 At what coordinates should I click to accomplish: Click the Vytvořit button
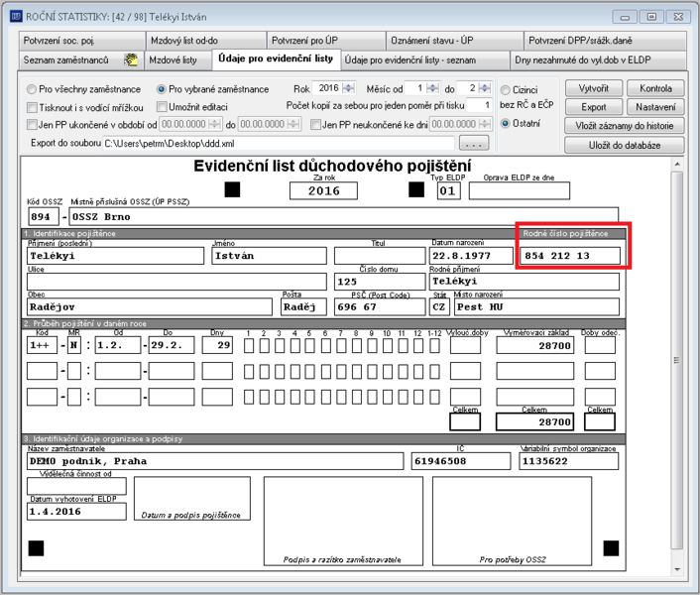[x=593, y=88]
